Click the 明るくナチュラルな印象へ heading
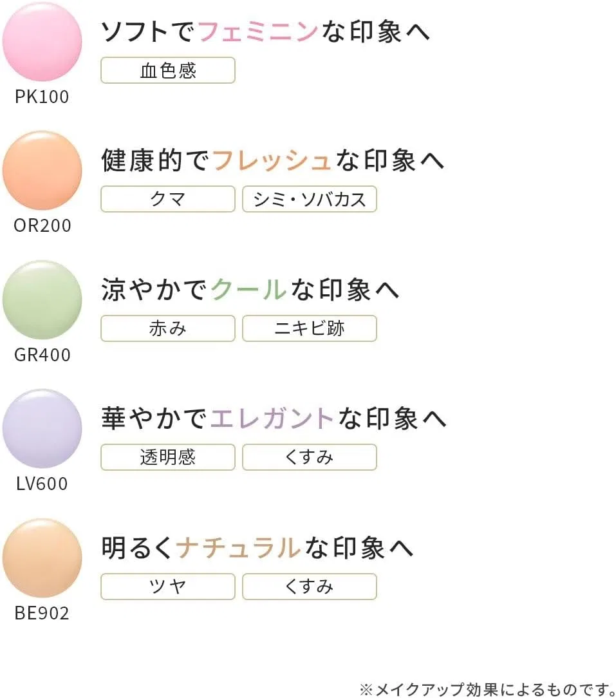616x698 pixels. [257, 547]
